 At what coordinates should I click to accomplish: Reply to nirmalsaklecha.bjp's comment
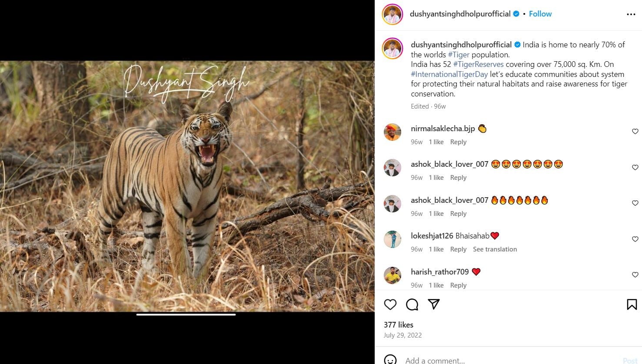click(458, 142)
